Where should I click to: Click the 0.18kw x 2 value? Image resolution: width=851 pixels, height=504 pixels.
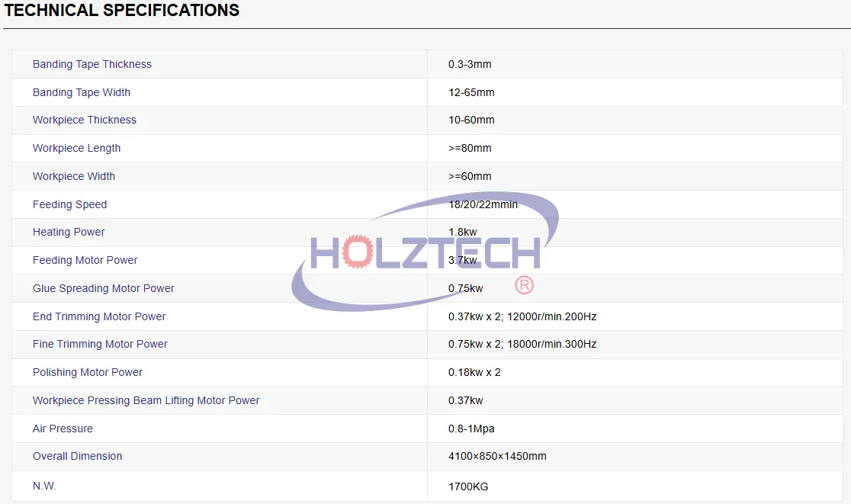[x=474, y=372]
